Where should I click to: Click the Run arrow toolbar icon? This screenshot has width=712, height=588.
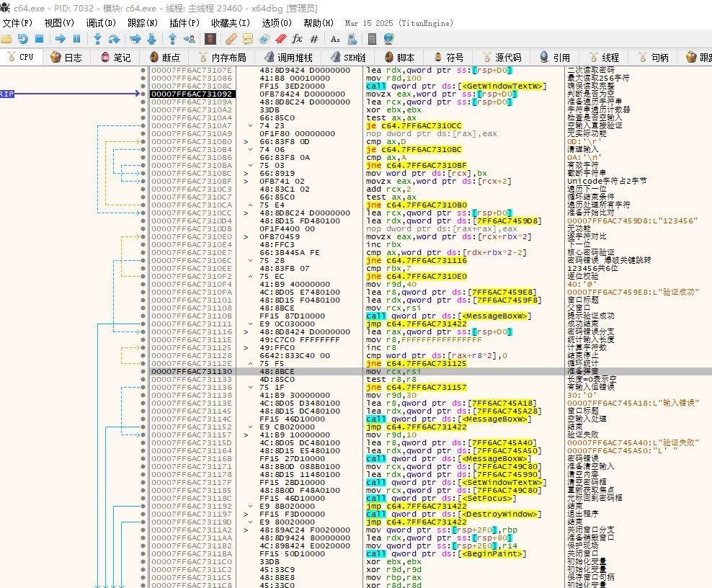point(59,39)
